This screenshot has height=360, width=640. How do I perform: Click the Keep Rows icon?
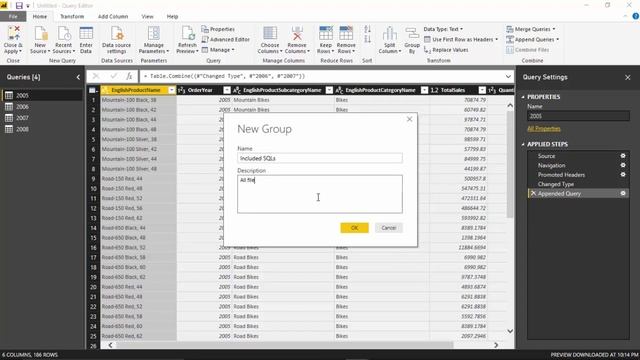click(325, 33)
